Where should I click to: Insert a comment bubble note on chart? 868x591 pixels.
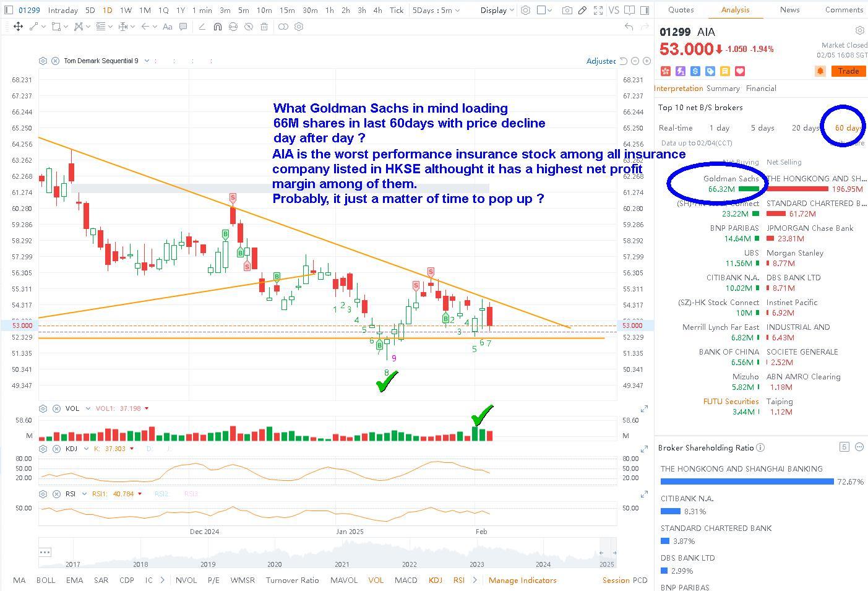[x=183, y=27]
